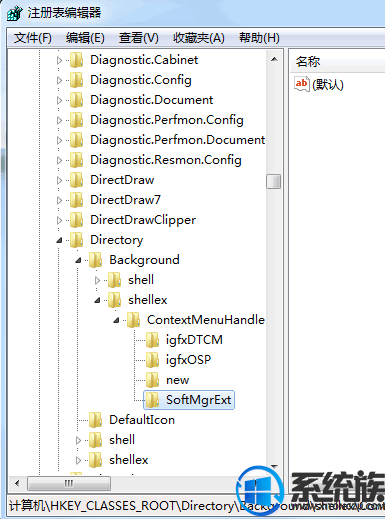385x519 pixels.
Task: Select the (默认) value entry
Action: tap(328, 84)
